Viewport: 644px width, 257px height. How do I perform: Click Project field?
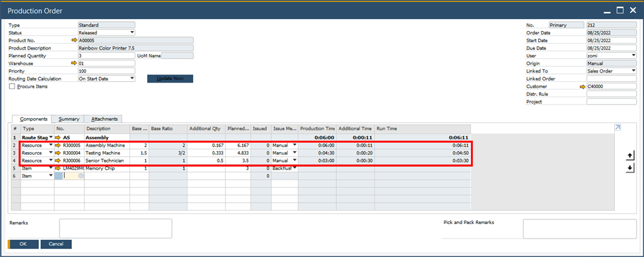coord(612,102)
